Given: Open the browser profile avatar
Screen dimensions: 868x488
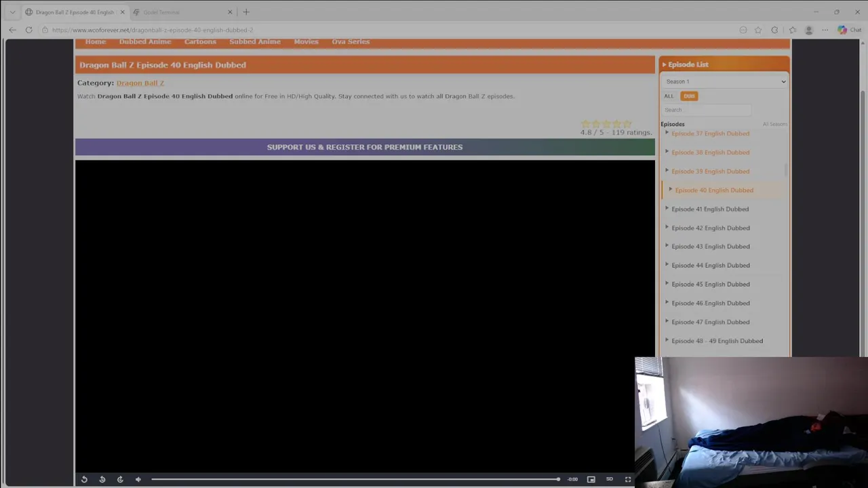Looking at the screenshot, I should tap(808, 30).
